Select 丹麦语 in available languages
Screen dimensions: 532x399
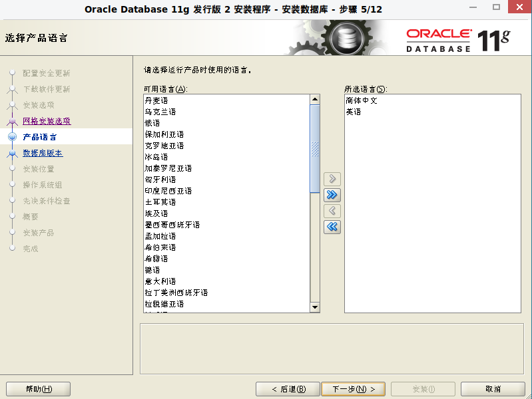coord(226,100)
